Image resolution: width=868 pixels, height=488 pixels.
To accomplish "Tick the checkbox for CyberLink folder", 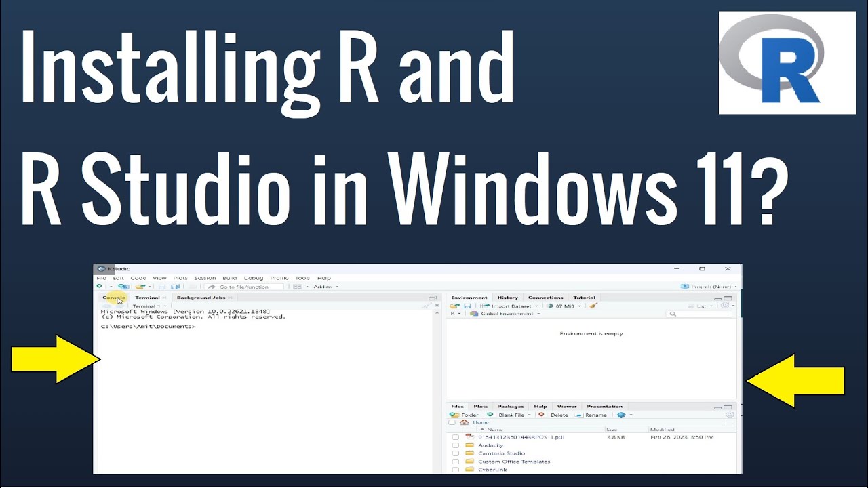I will click(456, 470).
